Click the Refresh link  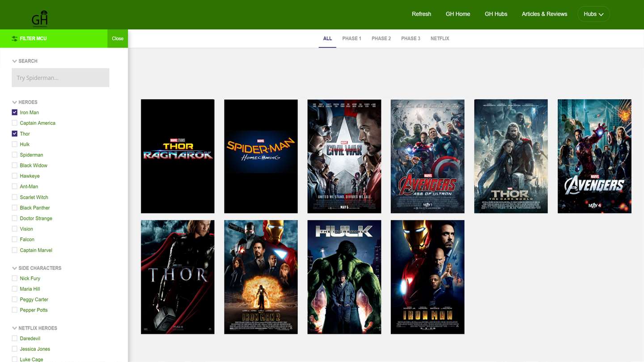click(x=421, y=14)
